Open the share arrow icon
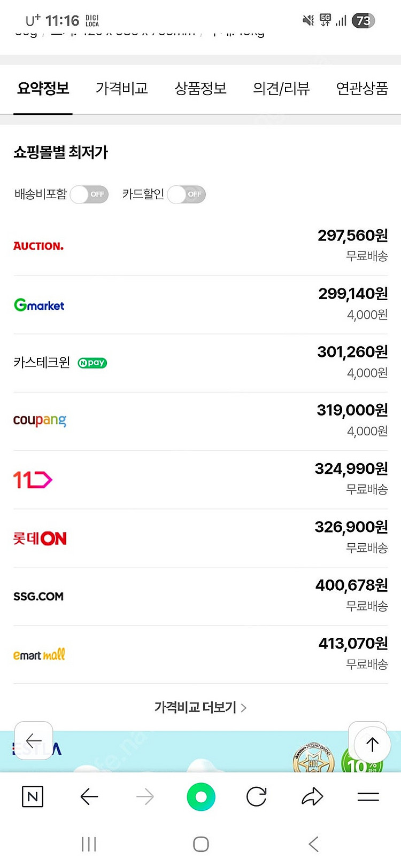401x868 pixels. point(313,797)
